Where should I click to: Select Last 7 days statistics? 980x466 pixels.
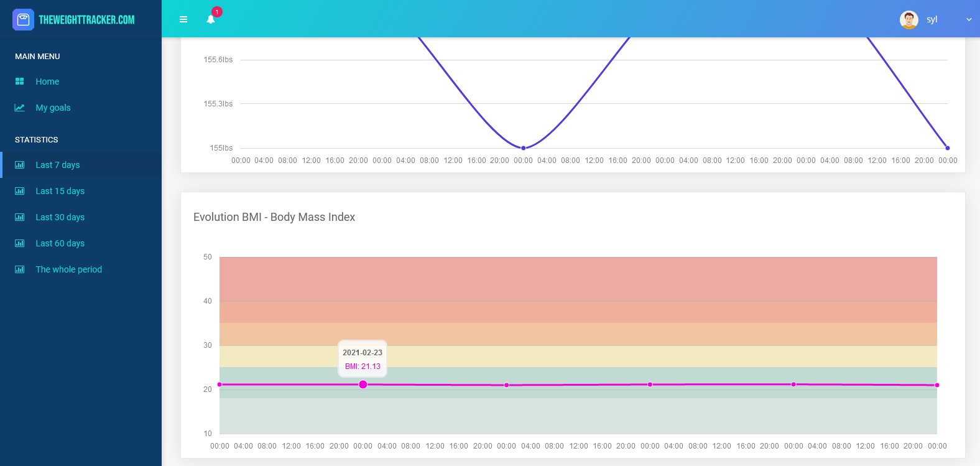pos(57,165)
